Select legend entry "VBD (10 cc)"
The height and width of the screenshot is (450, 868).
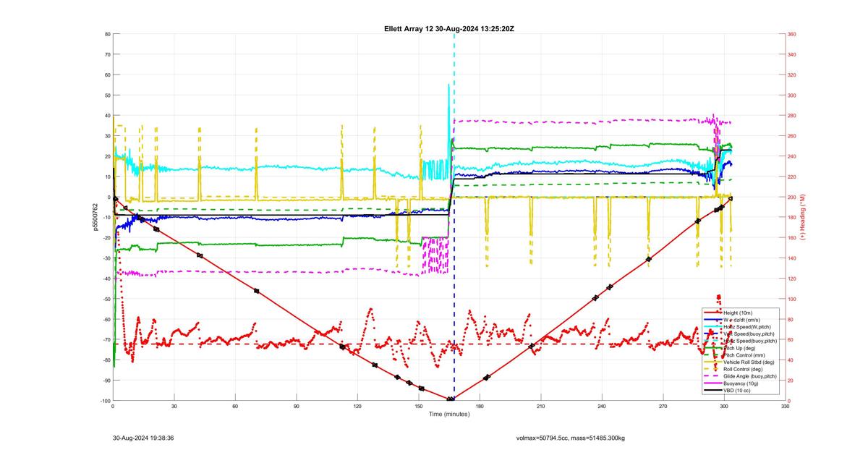click(738, 390)
